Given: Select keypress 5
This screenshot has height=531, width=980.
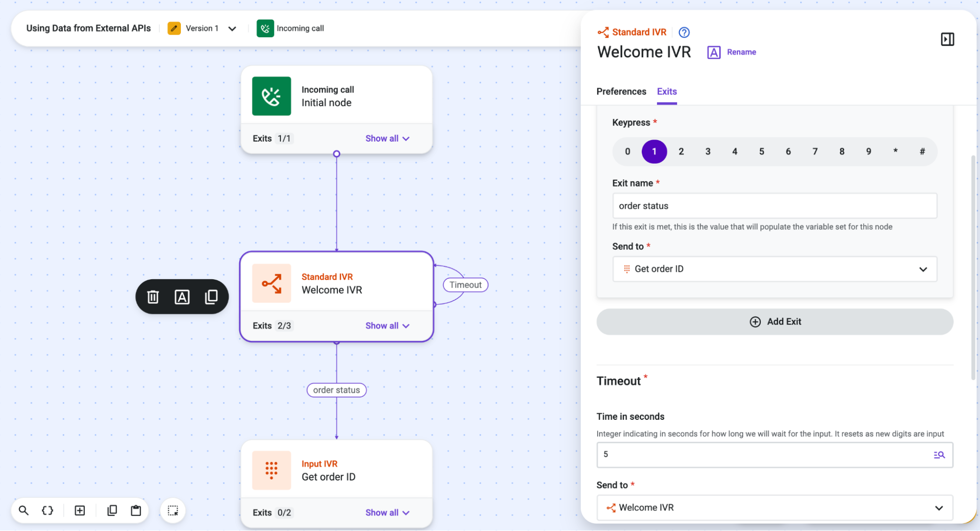Looking at the screenshot, I should coord(761,152).
